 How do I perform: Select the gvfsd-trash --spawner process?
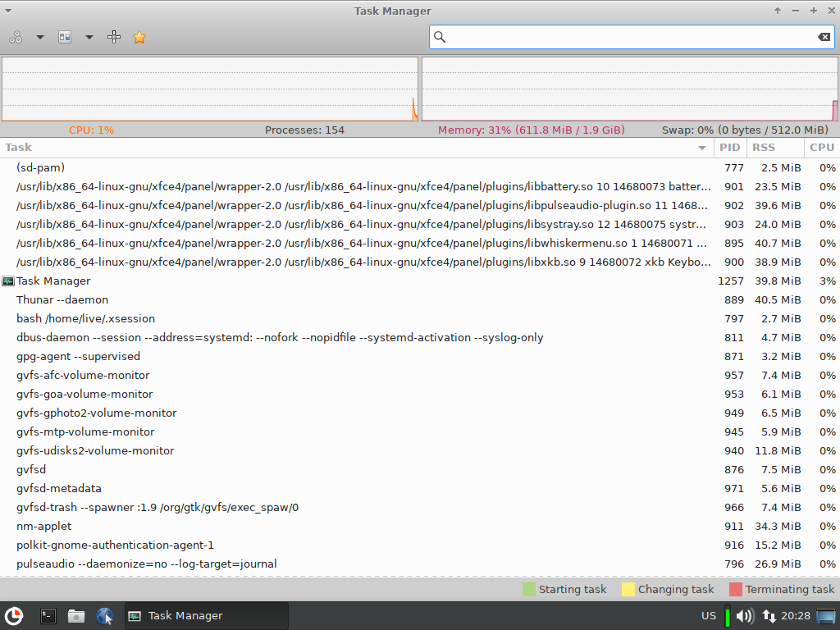tap(420, 507)
